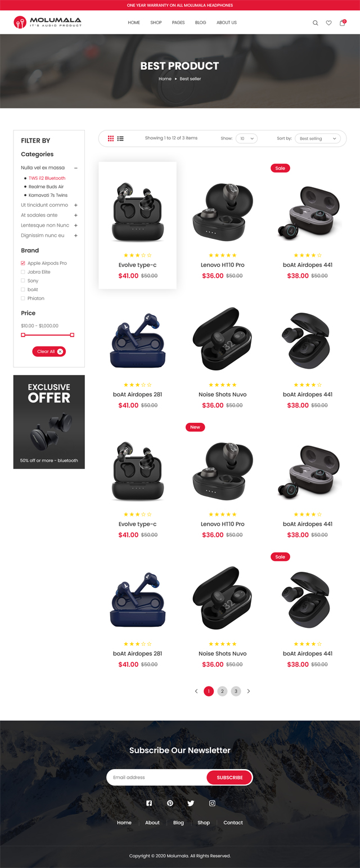Enable the boAt brand checkbox
The width and height of the screenshot is (360, 868).
point(23,290)
